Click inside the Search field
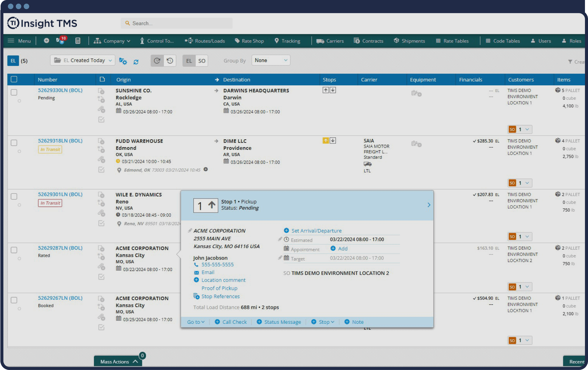Screen dimensions: 588x370 (x=176, y=23)
